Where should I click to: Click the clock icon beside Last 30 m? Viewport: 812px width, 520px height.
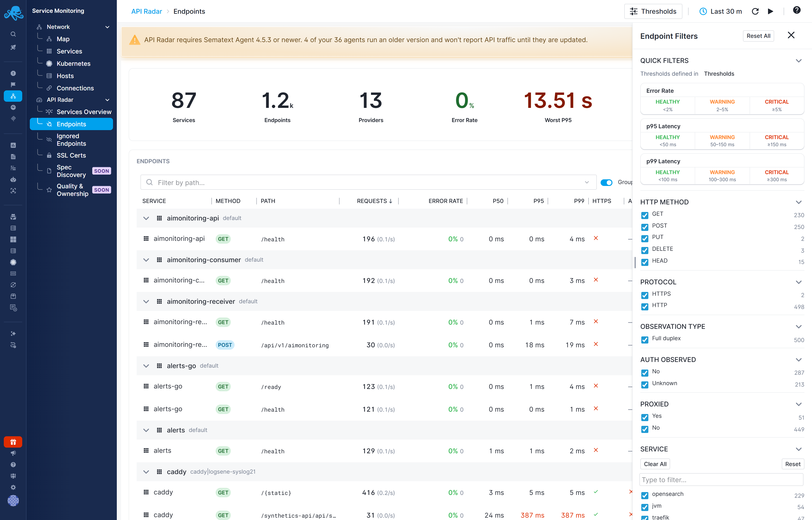703,12
